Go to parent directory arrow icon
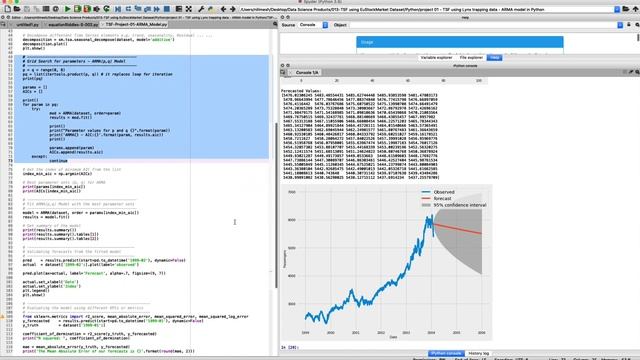Image resolution: width=640 pixels, height=360 pixels. coord(636,9)
